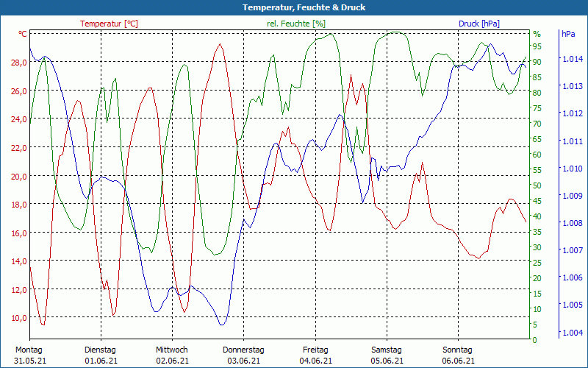Click the 'Samstag' day label
588x368 pixels.
point(387,350)
